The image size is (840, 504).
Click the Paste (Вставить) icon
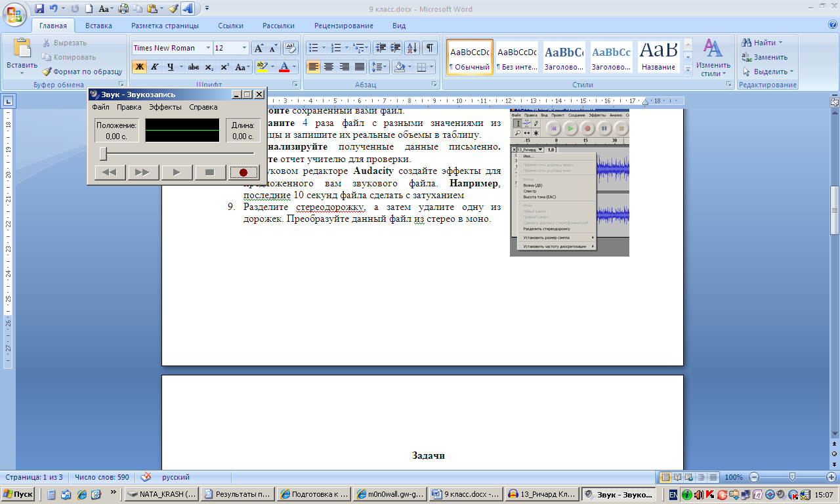click(x=22, y=49)
